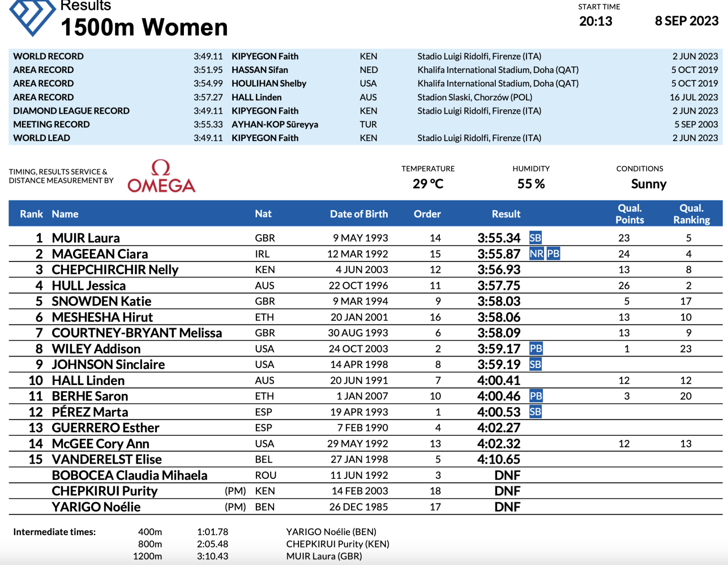Click the Sunny conditions value
The image size is (728, 565).
tap(648, 184)
